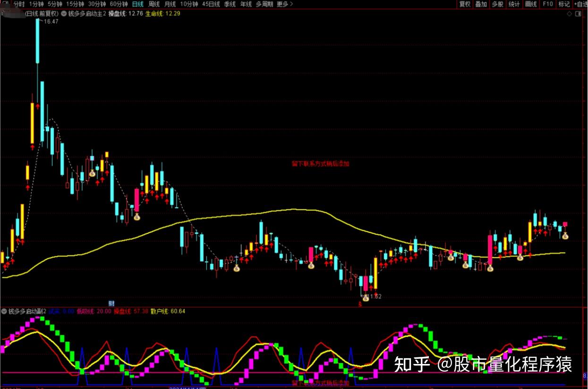This screenshot has width=588, height=389.
Task: Switch to the 季线 quarterly tab
Action: pos(230,4)
